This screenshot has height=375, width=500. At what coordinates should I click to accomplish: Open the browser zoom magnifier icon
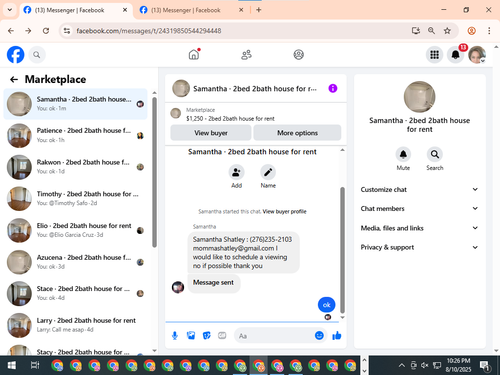431,31
